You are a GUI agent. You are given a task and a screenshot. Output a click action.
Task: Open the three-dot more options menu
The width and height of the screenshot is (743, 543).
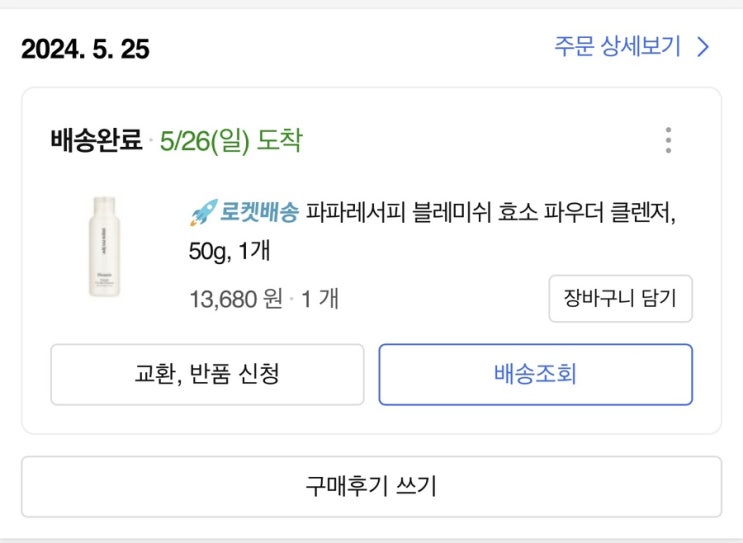click(x=668, y=140)
